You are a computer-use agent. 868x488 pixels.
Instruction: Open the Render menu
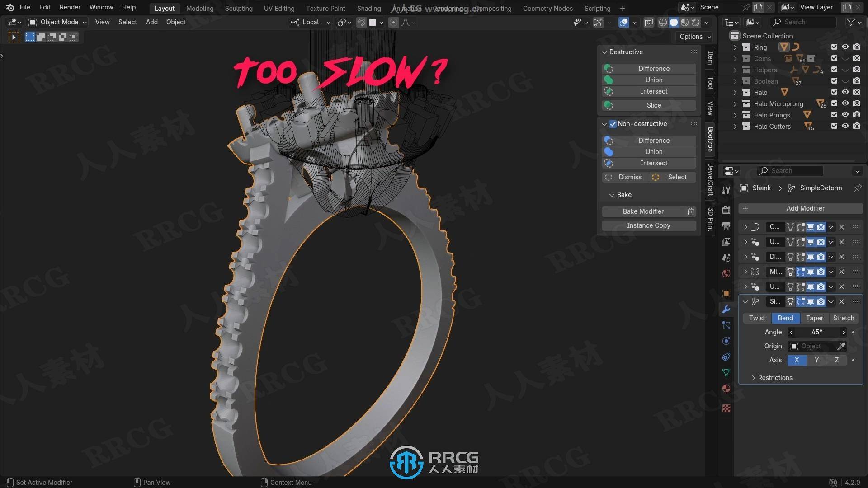pos(70,7)
